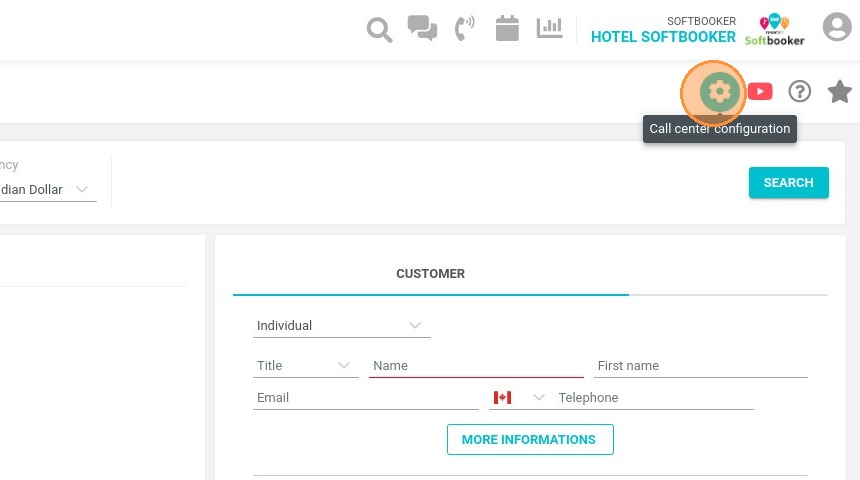Open the Canada flag country code dropdown
860x480 pixels.
click(518, 397)
